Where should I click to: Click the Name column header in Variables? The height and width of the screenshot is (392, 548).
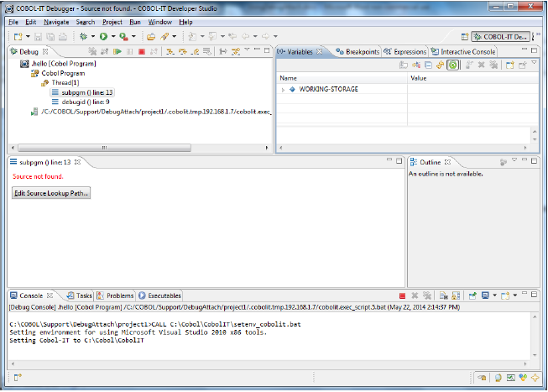tap(342, 78)
